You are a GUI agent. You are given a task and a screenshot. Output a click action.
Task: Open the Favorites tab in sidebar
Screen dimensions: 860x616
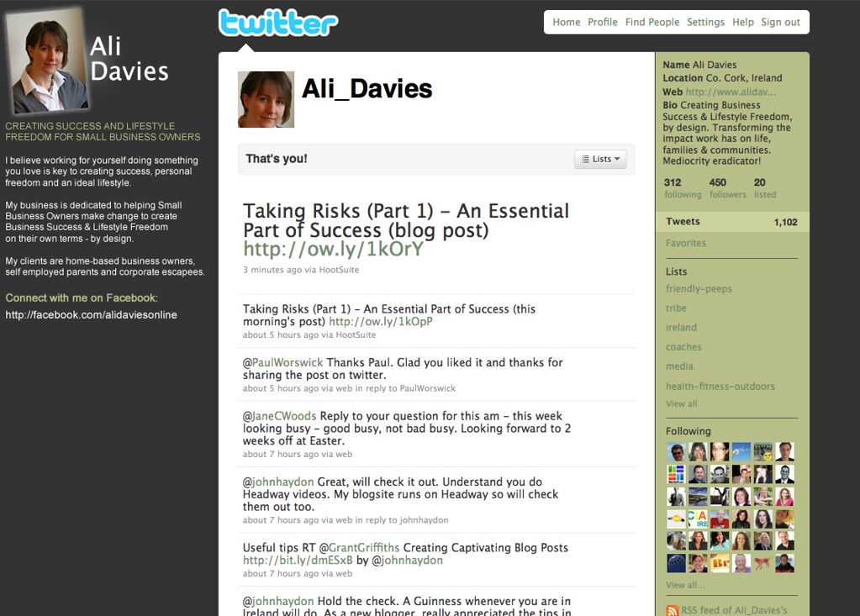coord(686,243)
